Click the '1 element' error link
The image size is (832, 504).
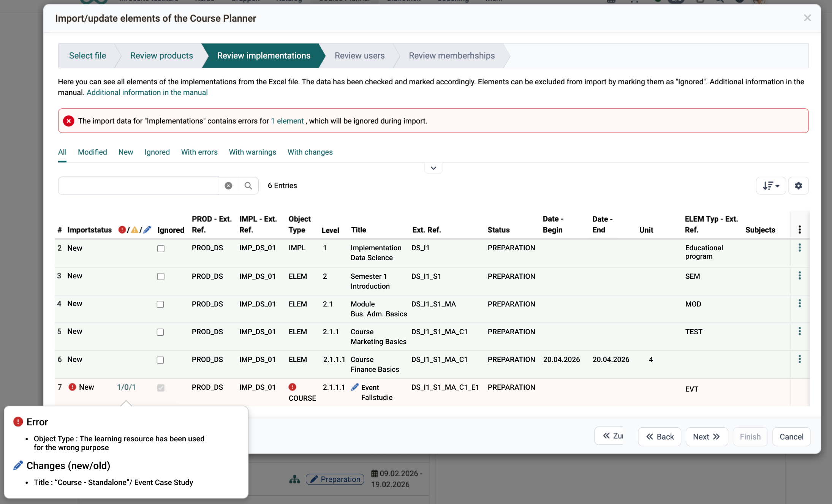point(287,121)
